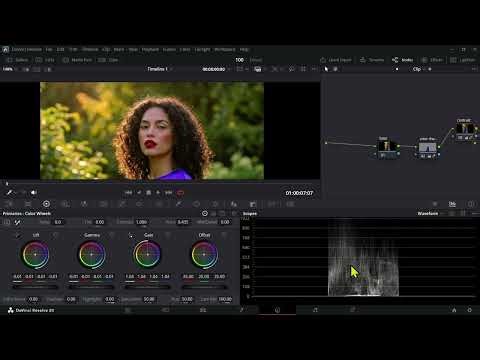Image resolution: width=480 pixels, height=360 pixels.
Task: Click the Lift master wheel slider
Action: [35, 287]
